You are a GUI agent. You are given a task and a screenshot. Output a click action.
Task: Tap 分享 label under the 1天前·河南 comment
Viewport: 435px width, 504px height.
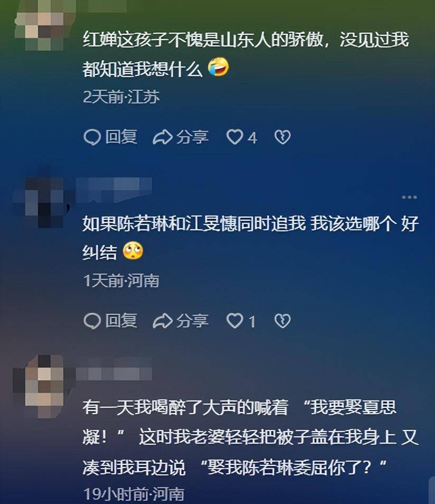point(193,321)
